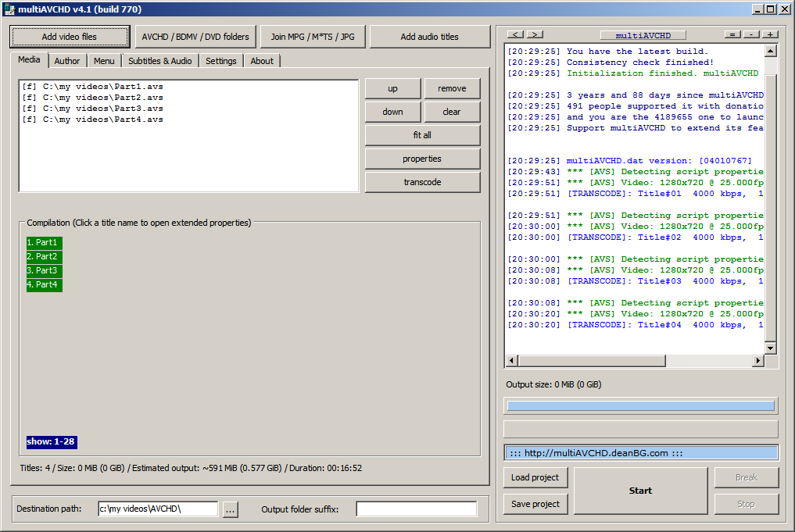Click the log scroll up arrow
This screenshot has height=532, width=795.
[x=771, y=51]
